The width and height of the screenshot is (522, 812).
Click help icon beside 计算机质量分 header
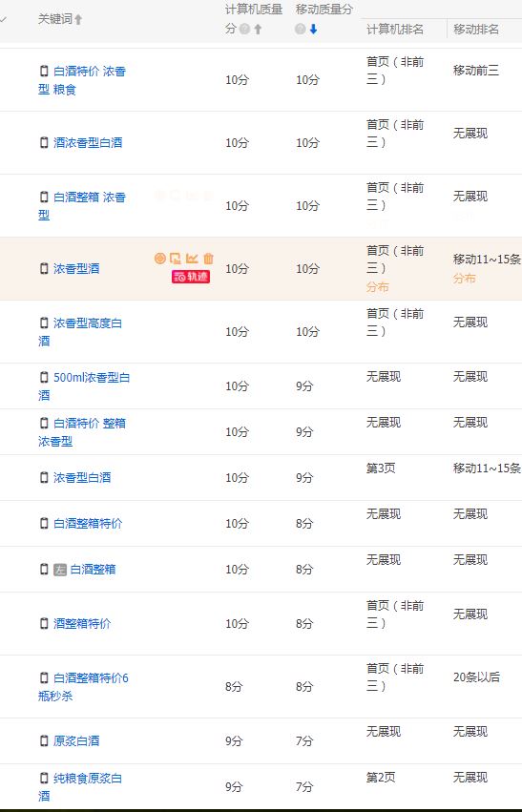(244, 29)
